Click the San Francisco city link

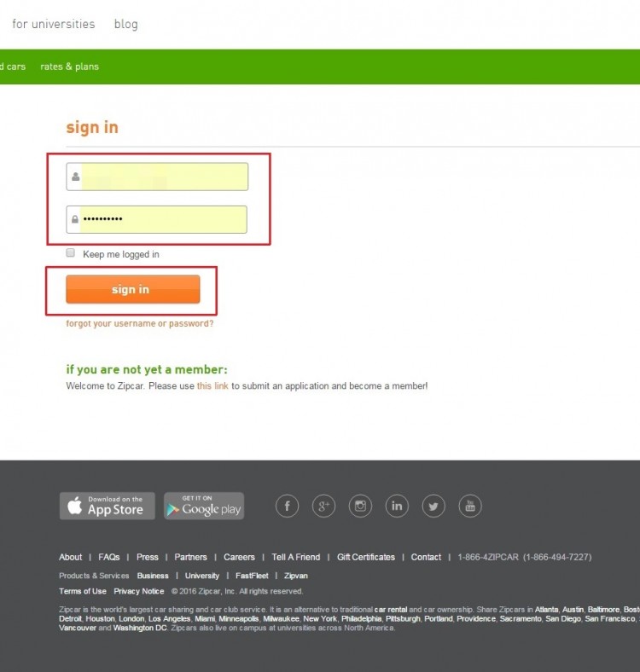(x=610, y=619)
